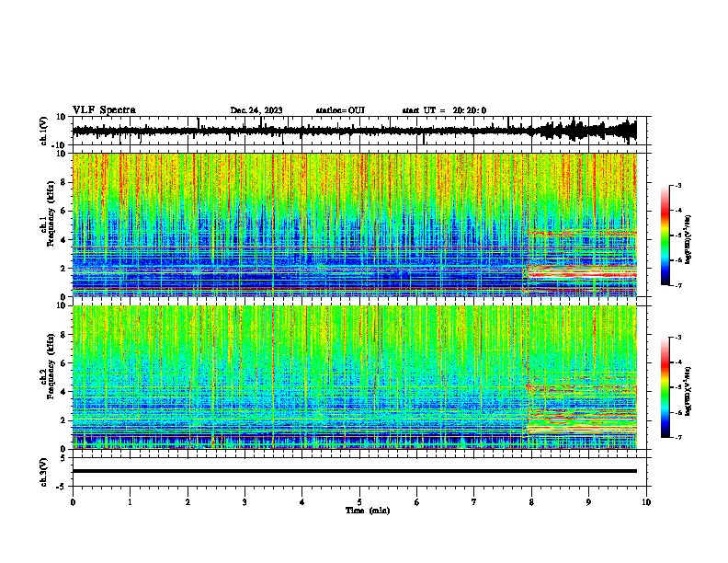Pick the ch.1 spectrogram color scale bar
The image size is (728, 563).
pos(665,236)
